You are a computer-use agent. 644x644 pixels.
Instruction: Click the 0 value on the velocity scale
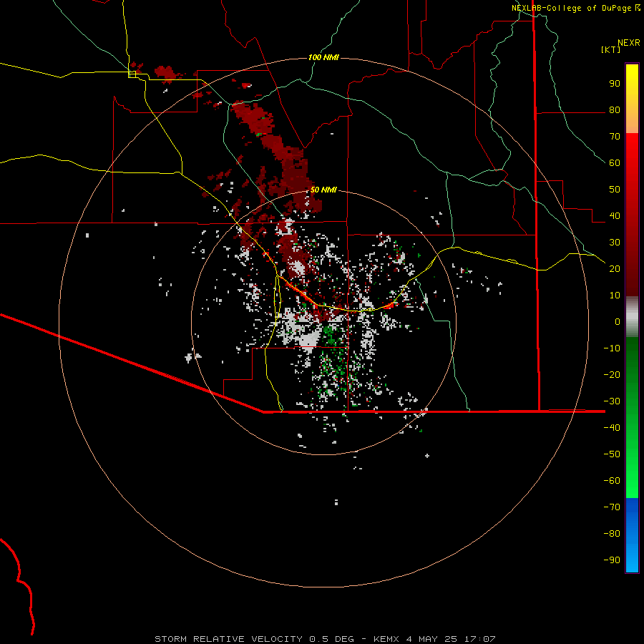click(618, 321)
